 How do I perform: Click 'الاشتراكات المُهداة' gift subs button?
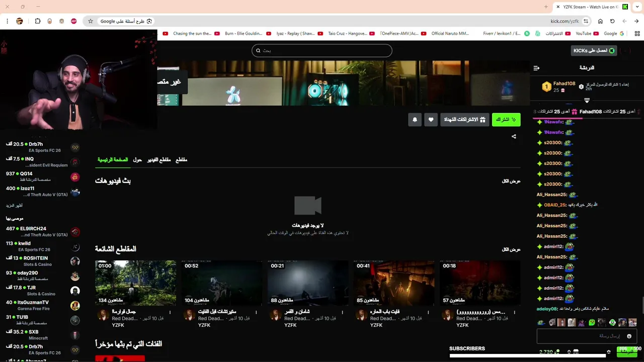465,120
